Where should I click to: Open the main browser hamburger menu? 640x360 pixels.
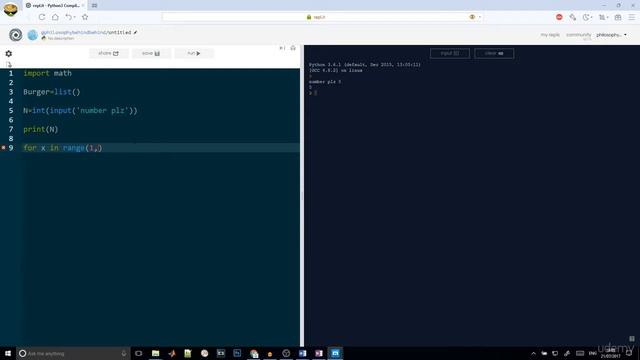(631, 17)
